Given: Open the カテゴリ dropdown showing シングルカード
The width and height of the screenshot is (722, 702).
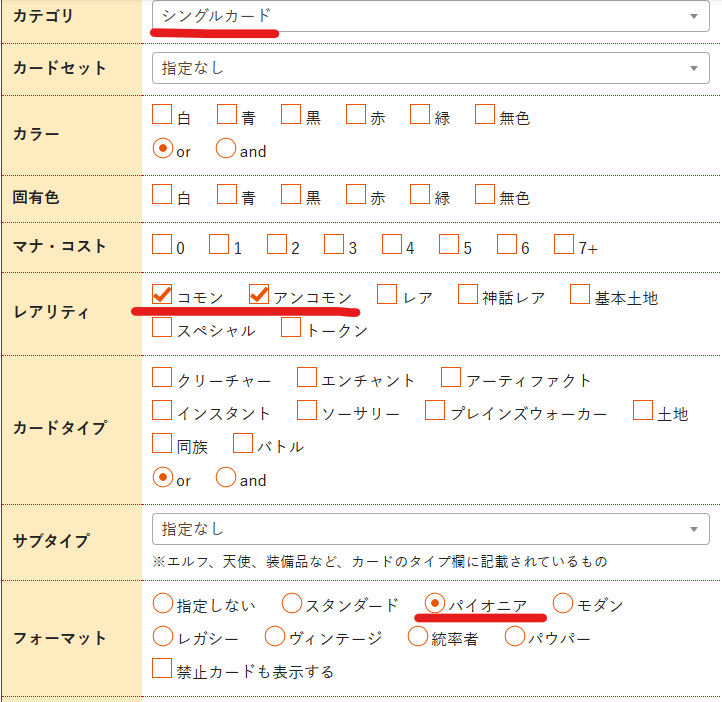Looking at the screenshot, I should 430,16.
